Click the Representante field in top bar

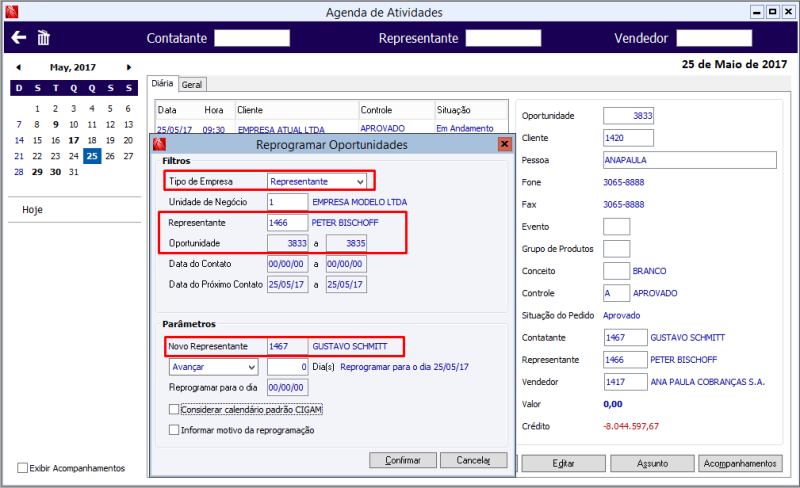(x=504, y=38)
